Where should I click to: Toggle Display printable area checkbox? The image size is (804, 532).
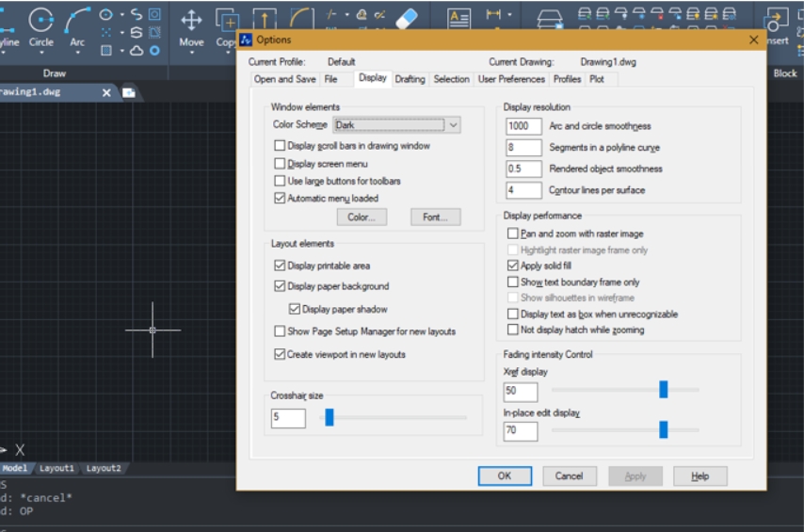pyautogui.click(x=280, y=266)
